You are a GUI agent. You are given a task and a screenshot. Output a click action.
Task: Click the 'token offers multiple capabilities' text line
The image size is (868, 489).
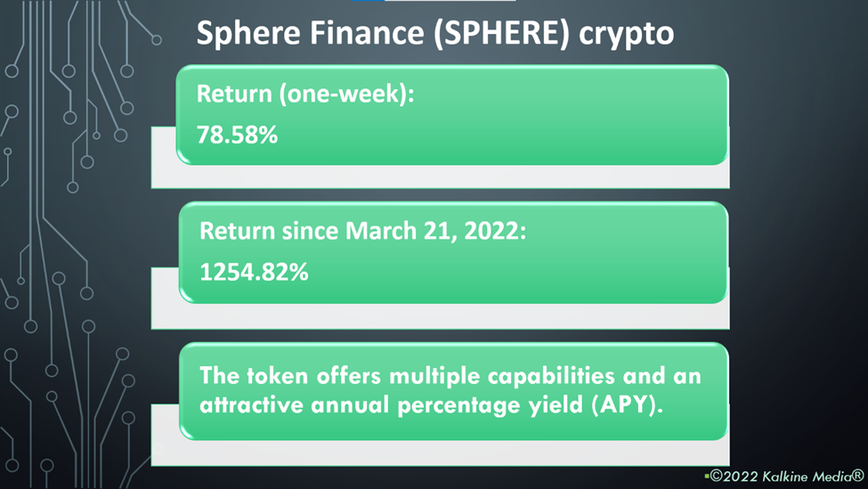pos(450,376)
